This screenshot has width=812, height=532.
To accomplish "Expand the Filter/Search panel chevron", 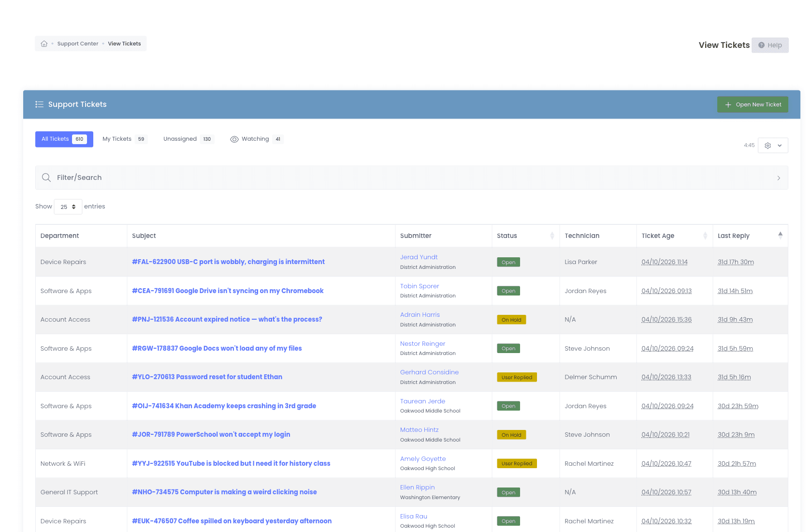I will coord(779,178).
